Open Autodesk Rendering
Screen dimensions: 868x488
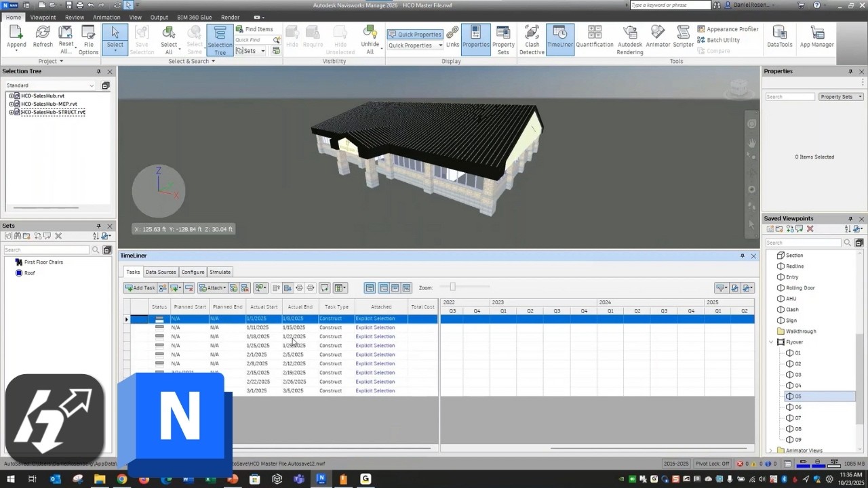pyautogui.click(x=630, y=40)
